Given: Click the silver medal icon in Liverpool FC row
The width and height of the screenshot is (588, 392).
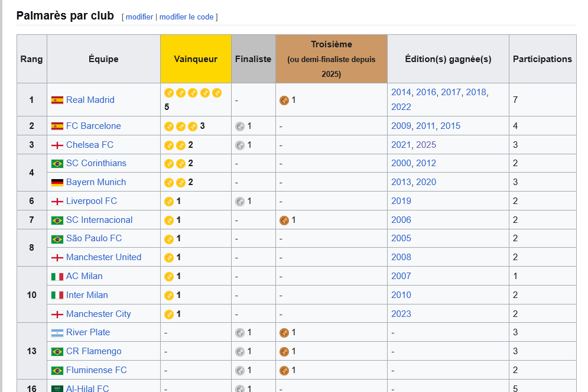Looking at the screenshot, I should (240, 202).
